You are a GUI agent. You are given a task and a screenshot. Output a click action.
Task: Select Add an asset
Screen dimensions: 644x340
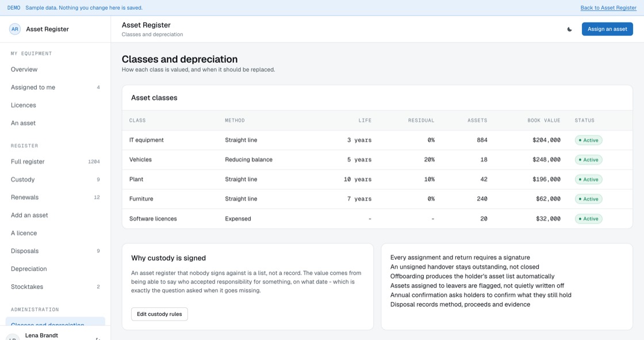tap(55, 215)
